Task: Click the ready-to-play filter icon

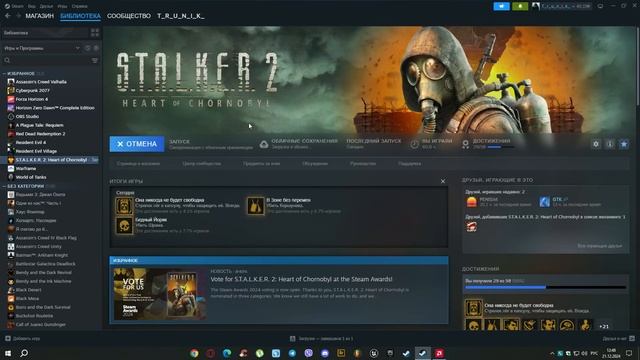Action: click(96, 48)
